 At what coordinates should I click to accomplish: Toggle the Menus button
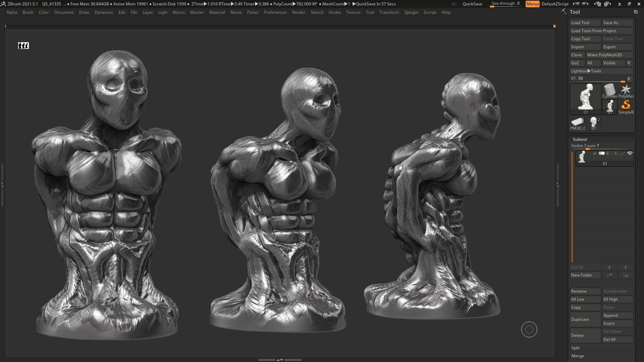click(x=533, y=4)
